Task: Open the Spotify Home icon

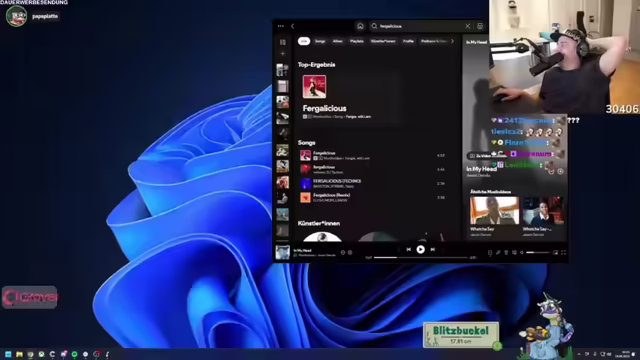Action: point(360,26)
